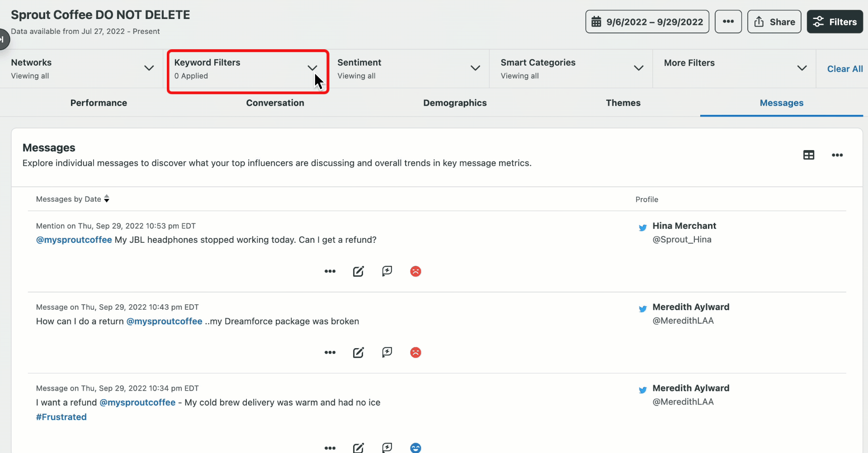
Task: Click blue sentiment face on cold brew message
Action: (415, 448)
